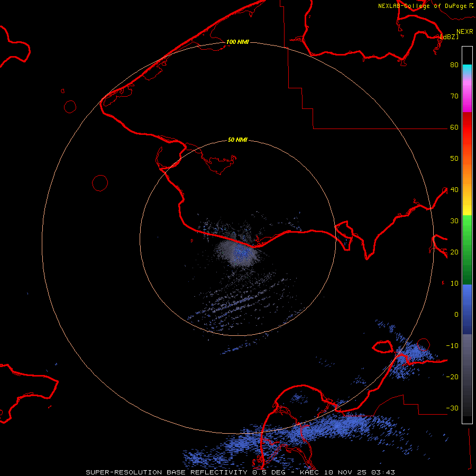Click the -20 value on the dBZ scale
Viewport: 476px width, 476px height.
(x=452, y=377)
